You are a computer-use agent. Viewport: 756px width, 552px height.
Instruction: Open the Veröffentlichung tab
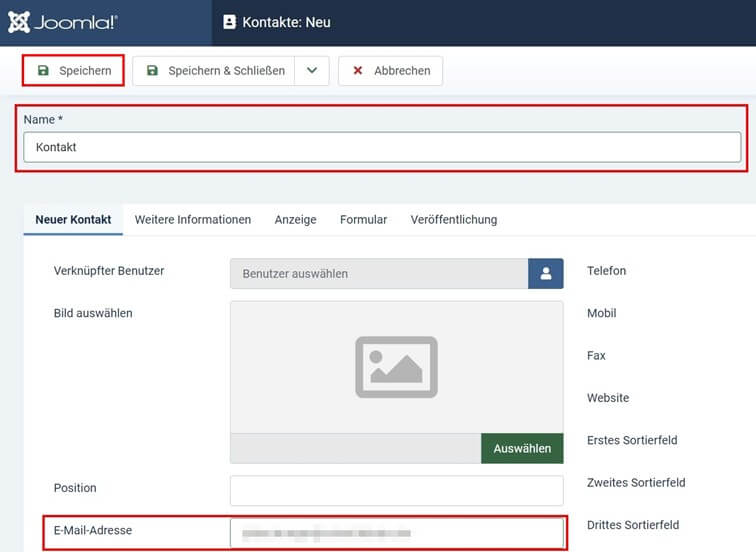453,220
